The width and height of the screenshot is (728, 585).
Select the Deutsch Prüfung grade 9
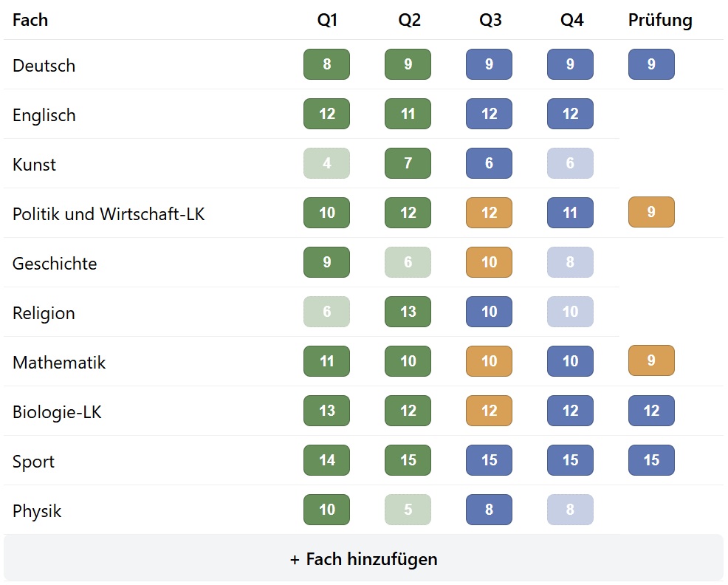pos(650,64)
